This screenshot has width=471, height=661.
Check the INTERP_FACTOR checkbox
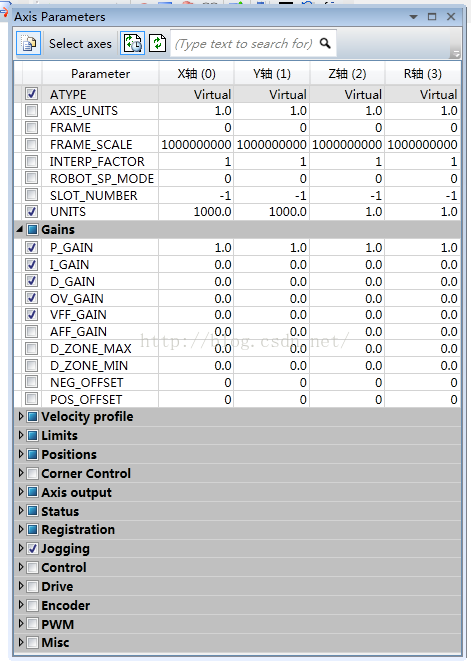[x=31, y=161]
